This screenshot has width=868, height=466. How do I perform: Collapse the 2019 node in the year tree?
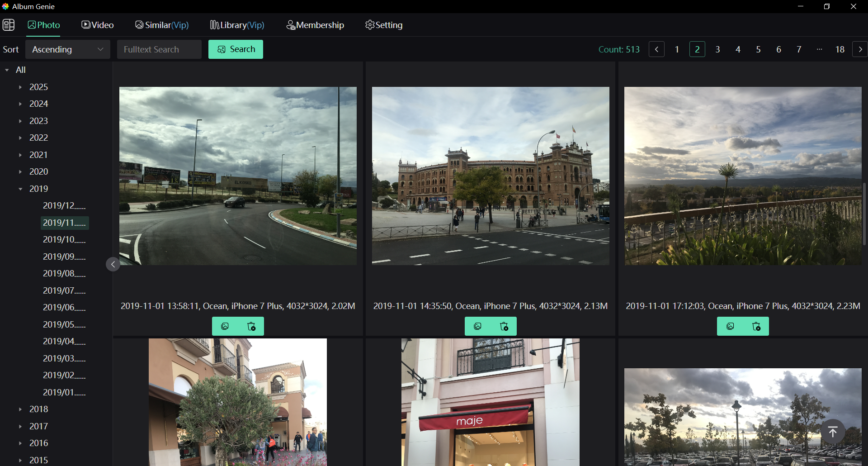(x=20, y=189)
